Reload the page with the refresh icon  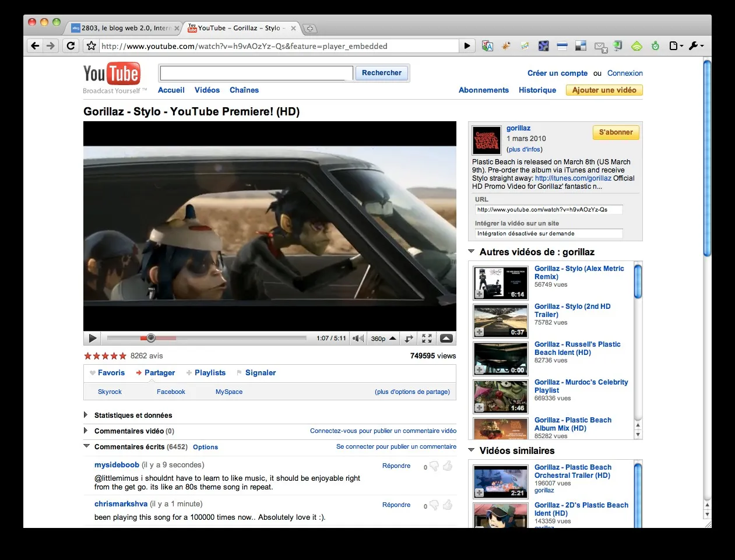71,46
